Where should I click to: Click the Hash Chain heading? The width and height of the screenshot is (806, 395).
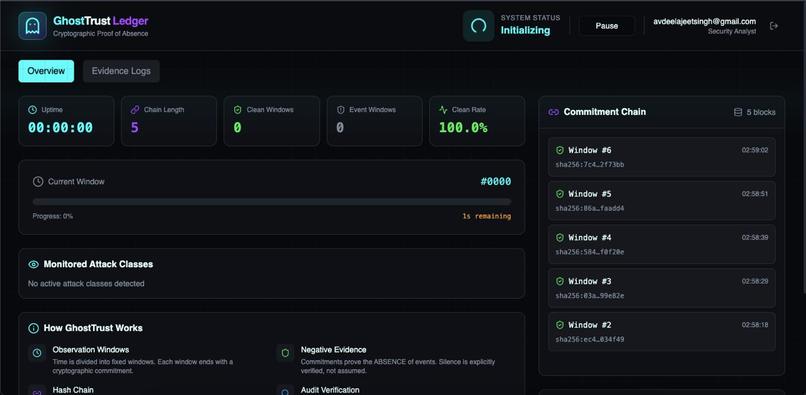[73, 390]
